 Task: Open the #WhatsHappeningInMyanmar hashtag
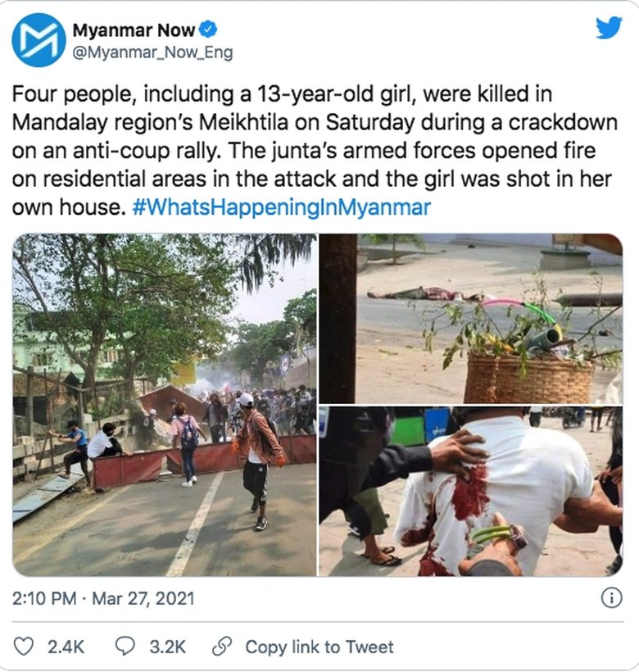[281, 207]
